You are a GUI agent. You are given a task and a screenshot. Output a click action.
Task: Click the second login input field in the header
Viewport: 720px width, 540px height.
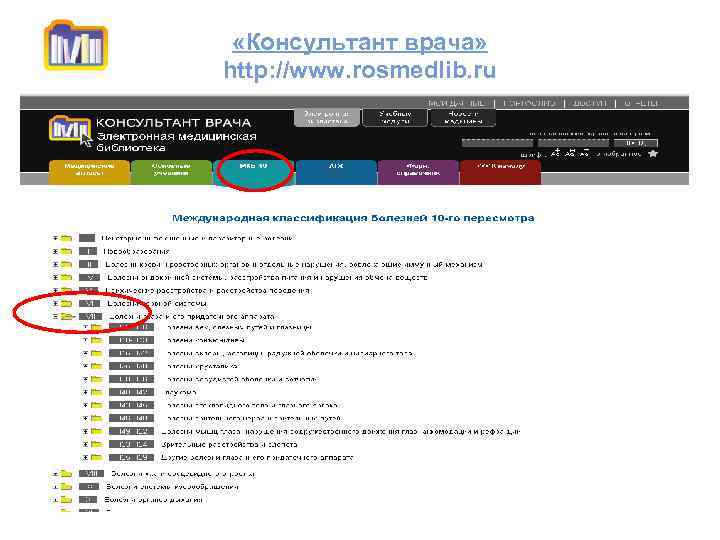[574, 143]
